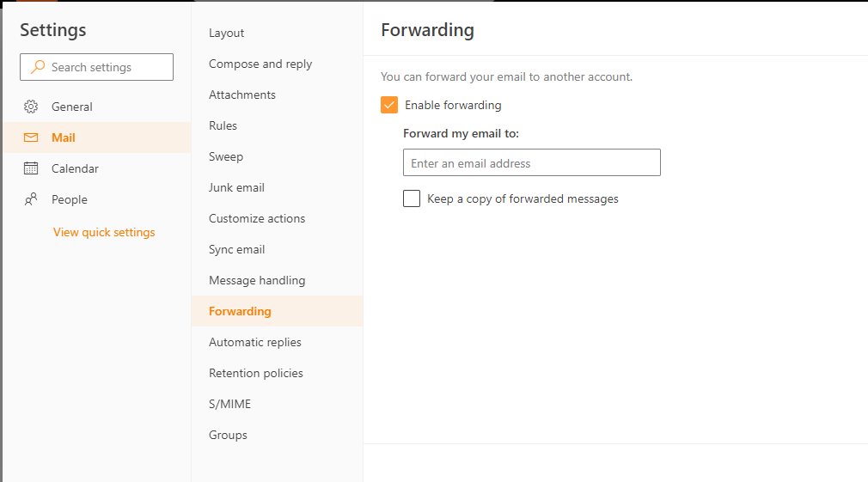Click the search magnifier icon

(38, 67)
